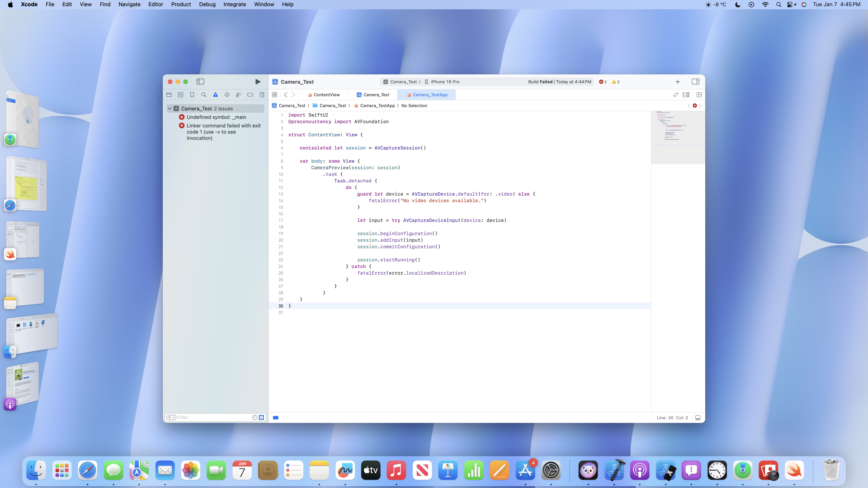
Task: Open the Breakpoint navigator icon
Action: (250, 95)
